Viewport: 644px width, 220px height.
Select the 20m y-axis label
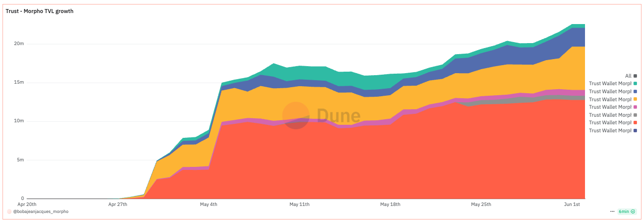19,44
